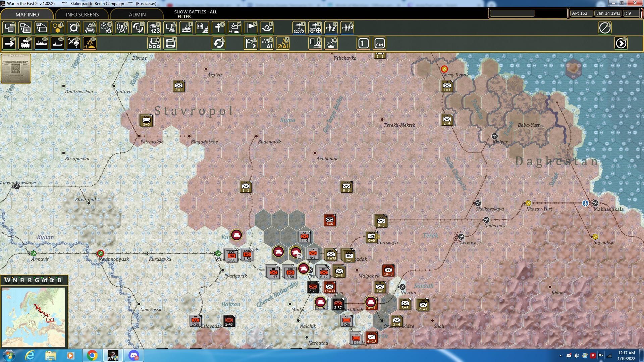Select the 4=6 red unit counter
Image resolution: width=644 pixels, height=362 pixels.
tap(330, 221)
